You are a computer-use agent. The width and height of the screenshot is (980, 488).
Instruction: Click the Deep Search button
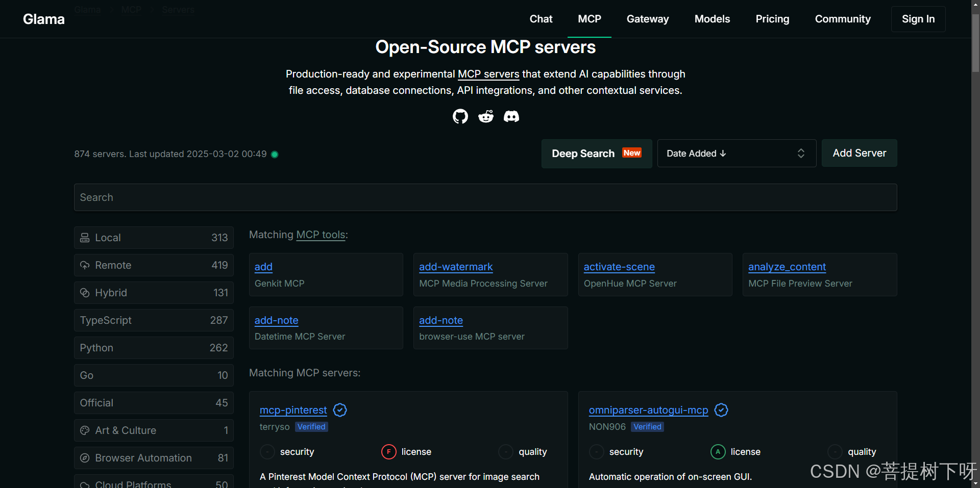click(x=597, y=153)
